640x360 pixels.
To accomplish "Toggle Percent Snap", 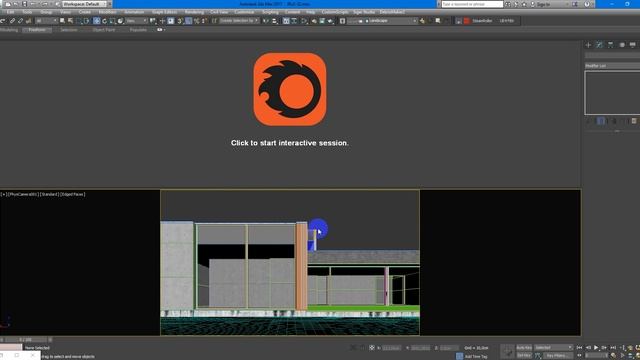I will pos(196,20).
